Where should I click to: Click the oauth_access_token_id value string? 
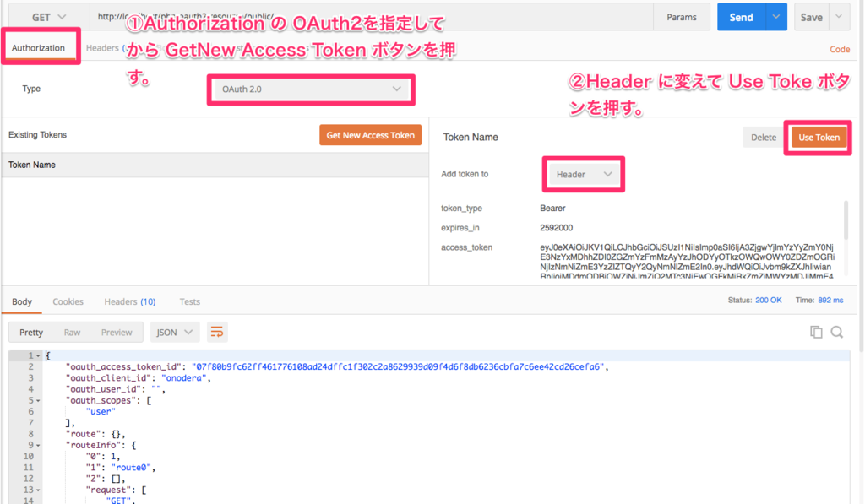(x=398, y=366)
